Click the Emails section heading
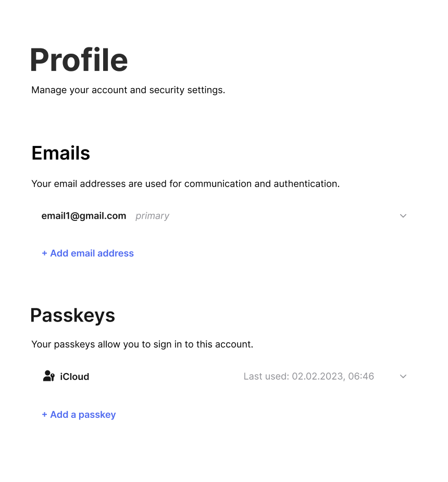The width and height of the screenshot is (448, 482). coord(60,153)
